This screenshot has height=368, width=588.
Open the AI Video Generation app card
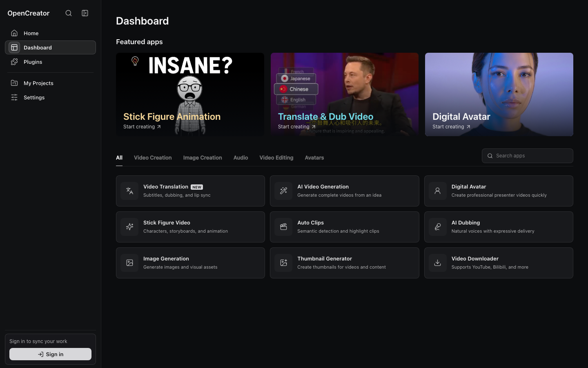point(344,191)
